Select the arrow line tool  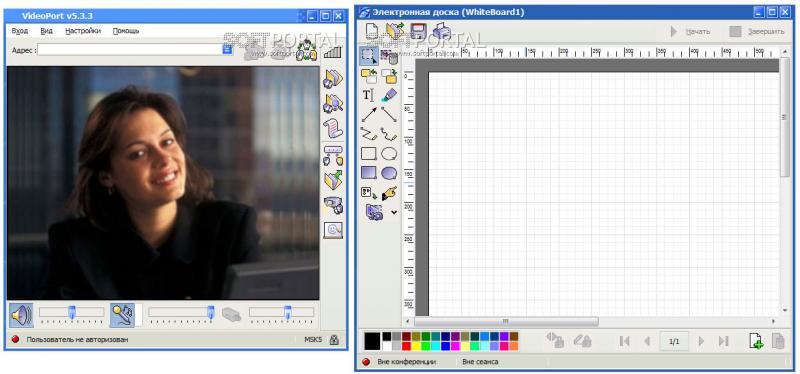369,114
